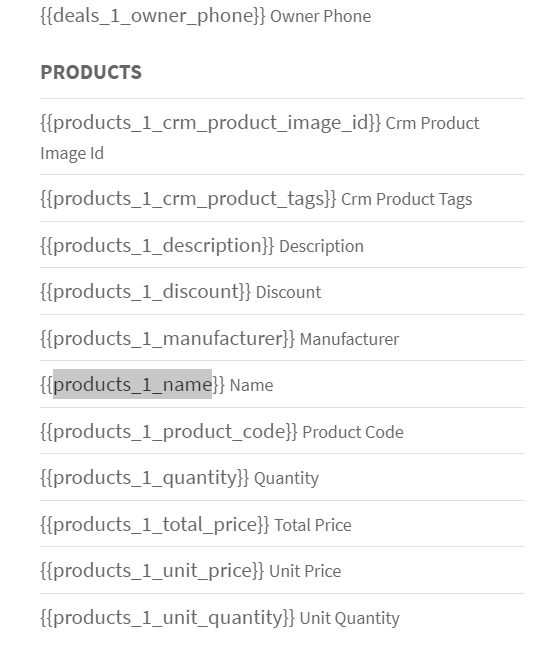Select the products_1_total_price token

[x=154, y=525]
